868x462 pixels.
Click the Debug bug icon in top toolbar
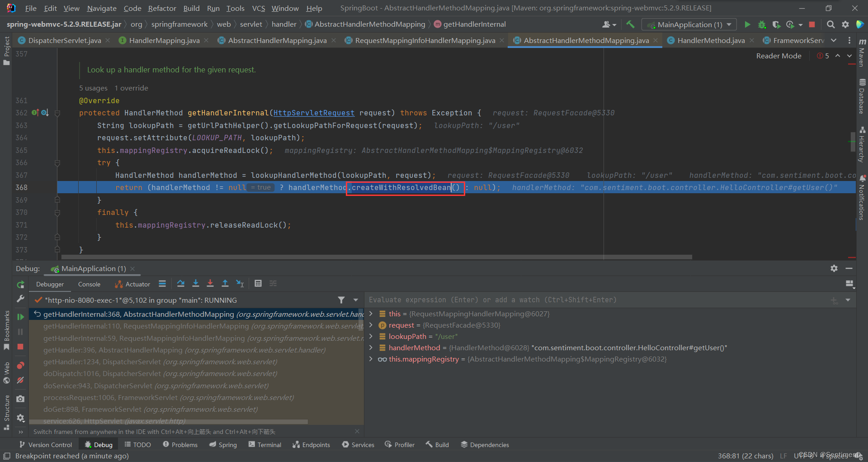click(762, 24)
